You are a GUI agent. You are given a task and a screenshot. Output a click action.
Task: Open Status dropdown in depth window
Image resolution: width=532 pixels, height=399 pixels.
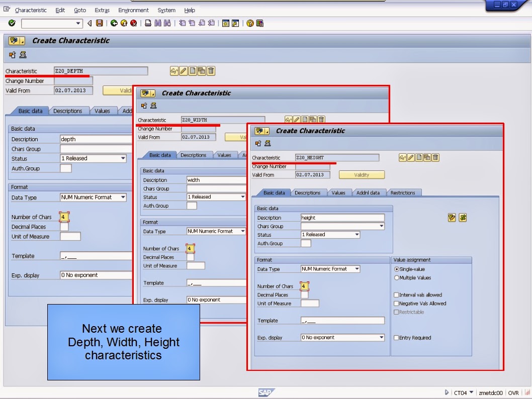pos(123,158)
